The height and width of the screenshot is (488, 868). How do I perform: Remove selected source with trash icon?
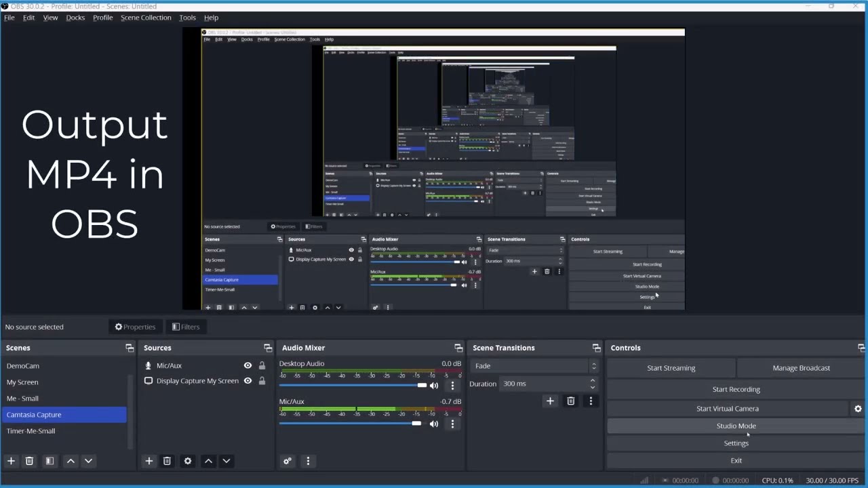coord(167,461)
